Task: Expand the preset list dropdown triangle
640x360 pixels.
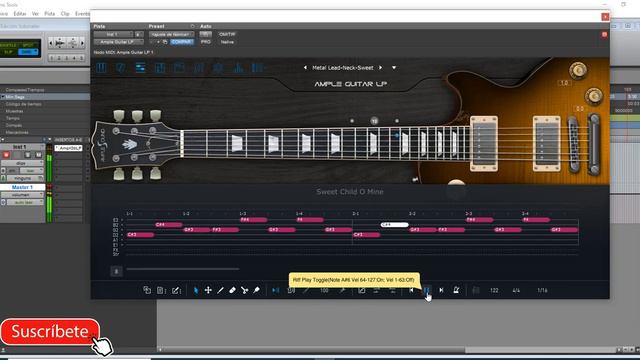Action: coord(394,68)
